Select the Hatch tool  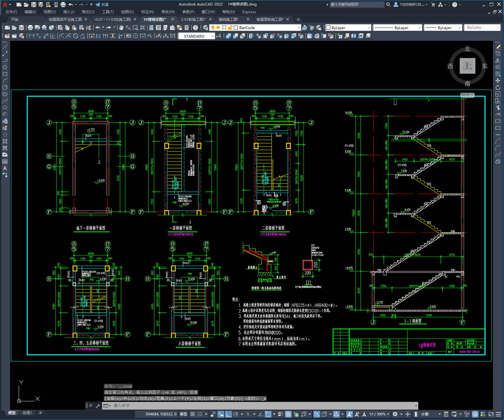[x=5, y=141]
